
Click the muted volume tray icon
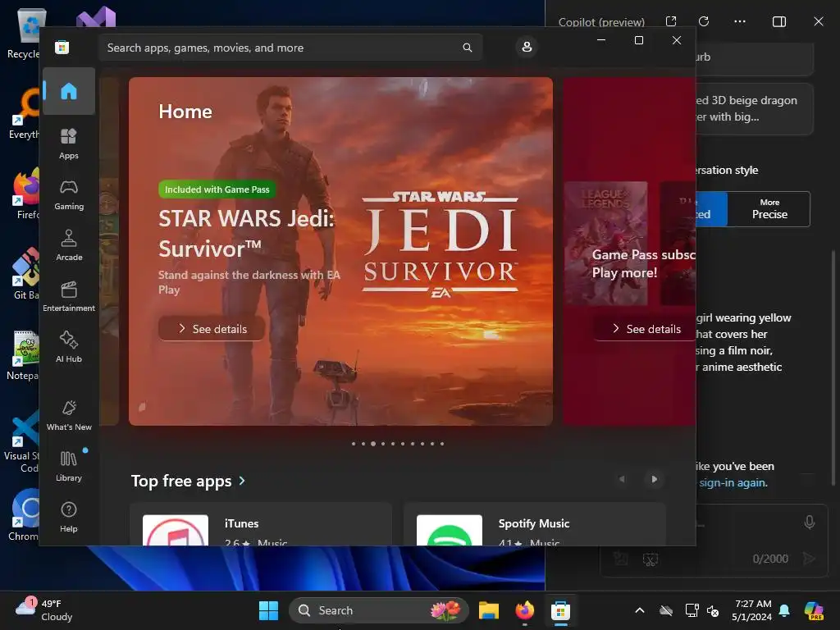pyautogui.click(x=713, y=610)
